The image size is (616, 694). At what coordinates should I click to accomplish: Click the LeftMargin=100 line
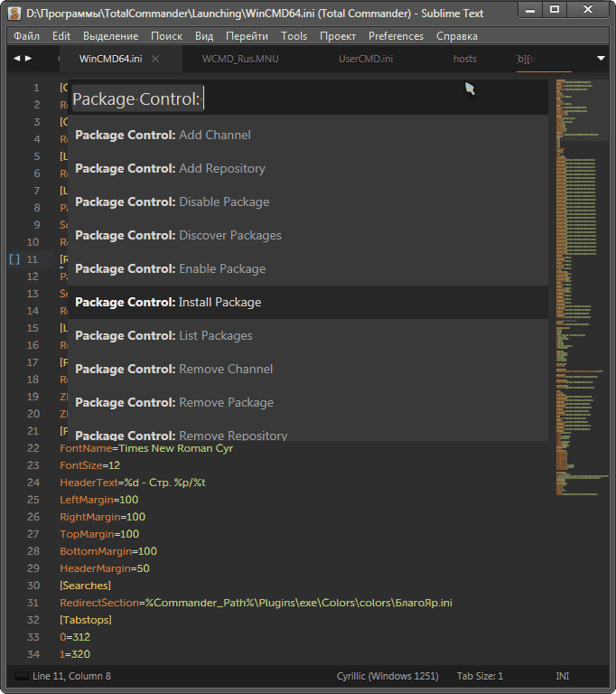click(99, 500)
